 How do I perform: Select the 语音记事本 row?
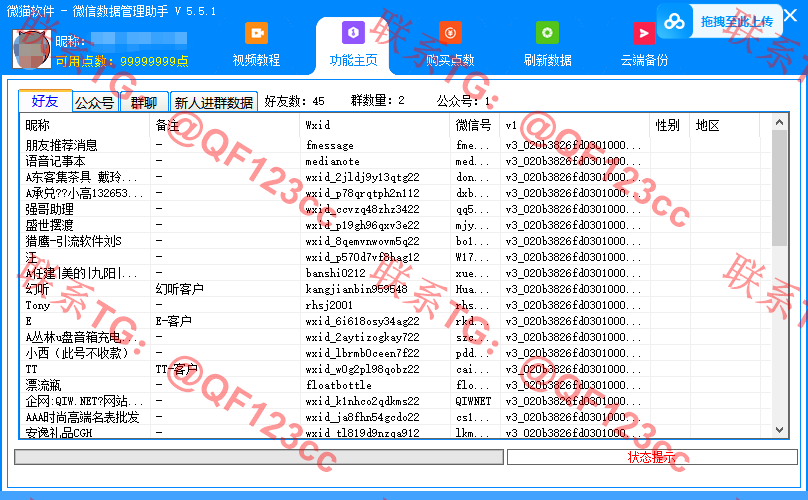click(x=396, y=161)
